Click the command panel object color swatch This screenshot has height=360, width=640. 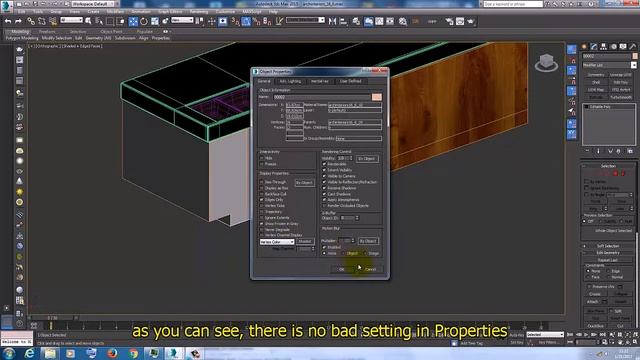(634, 56)
